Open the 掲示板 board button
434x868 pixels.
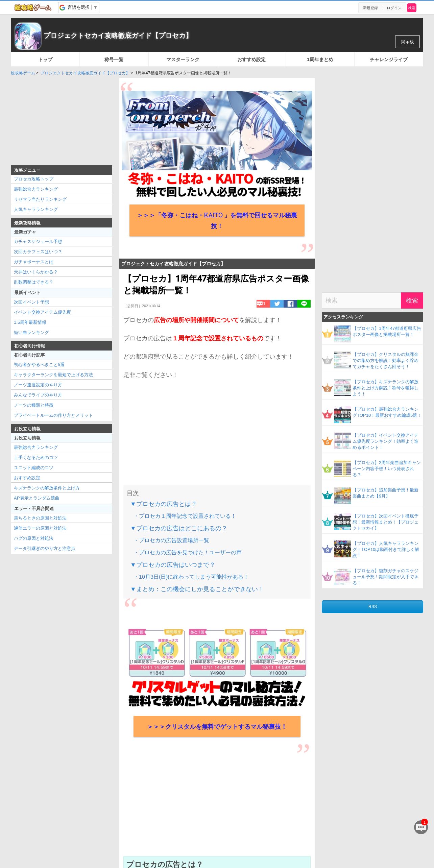(x=407, y=42)
